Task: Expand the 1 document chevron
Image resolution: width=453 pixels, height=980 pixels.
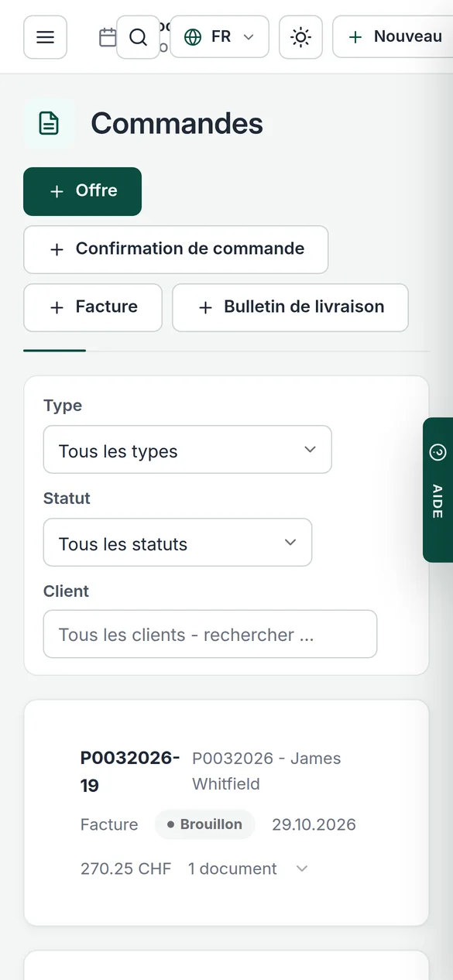Action: (302, 869)
